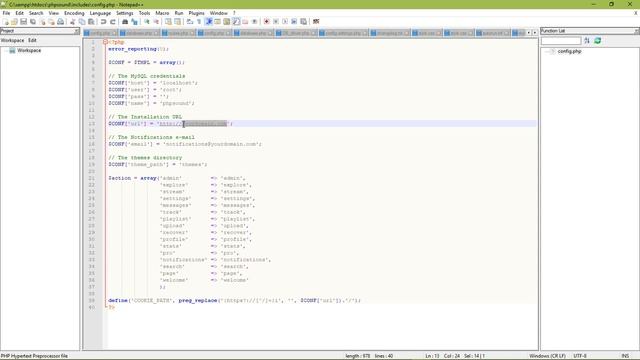This screenshot has width=640, height=360.
Task: Switch to the config.settings.php tab
Action: pos(343,33)
